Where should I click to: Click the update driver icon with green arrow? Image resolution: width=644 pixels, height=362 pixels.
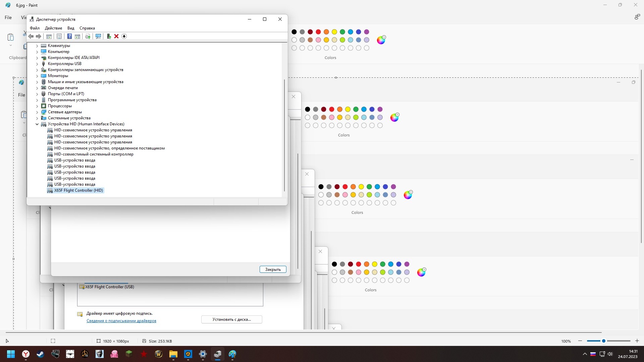(x=109, y=36)
